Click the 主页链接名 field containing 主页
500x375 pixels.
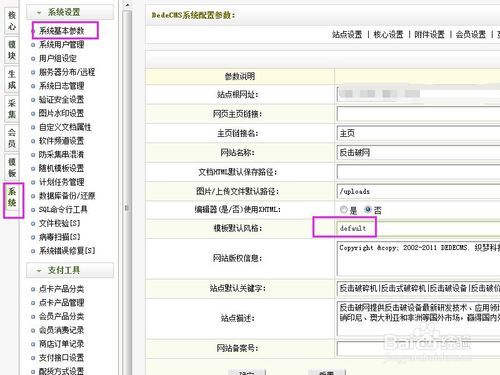point(418,133)
